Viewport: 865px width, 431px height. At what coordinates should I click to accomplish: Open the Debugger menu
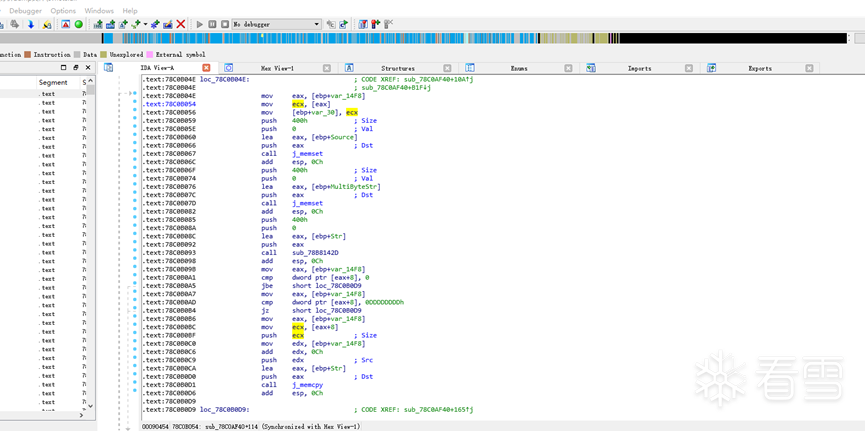coord(25,11)
